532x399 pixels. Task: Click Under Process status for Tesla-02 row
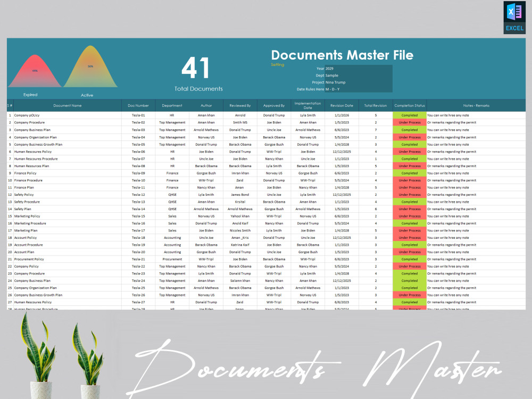pos(410,122)
